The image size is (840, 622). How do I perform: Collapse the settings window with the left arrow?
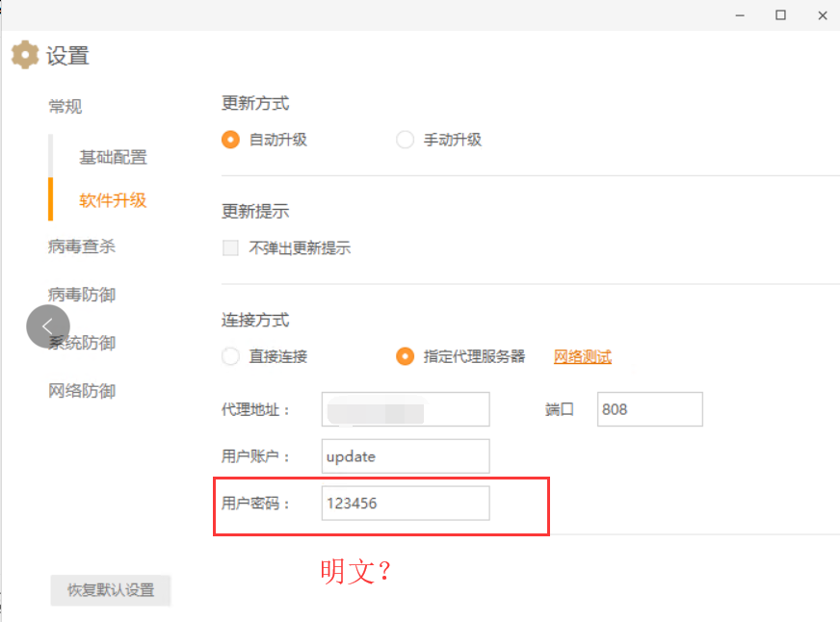46,326
